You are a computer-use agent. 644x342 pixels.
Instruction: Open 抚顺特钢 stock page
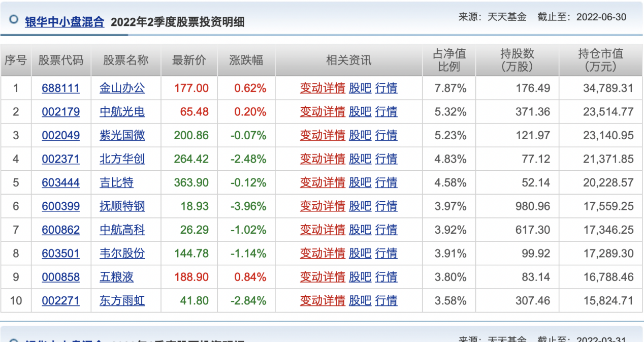pyautogui.click(x=122, y=206)
